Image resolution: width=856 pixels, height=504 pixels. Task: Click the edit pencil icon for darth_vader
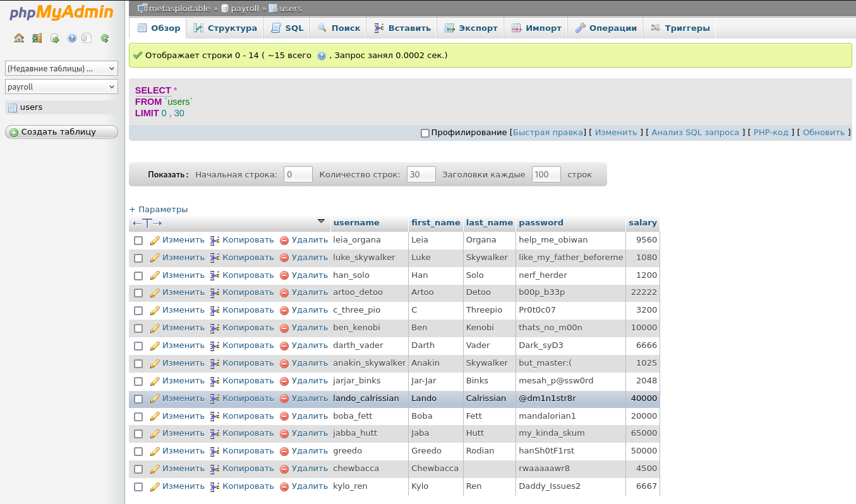[x=155, y=345]
